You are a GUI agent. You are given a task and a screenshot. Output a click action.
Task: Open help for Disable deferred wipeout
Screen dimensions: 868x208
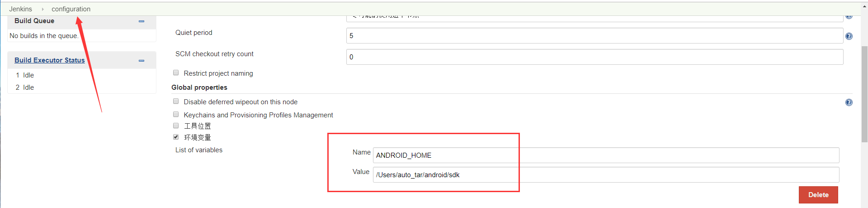849,102
